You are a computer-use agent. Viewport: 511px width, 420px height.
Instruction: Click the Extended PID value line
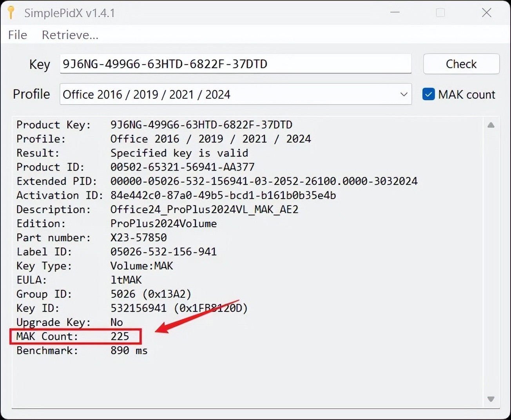coord(264,181)
